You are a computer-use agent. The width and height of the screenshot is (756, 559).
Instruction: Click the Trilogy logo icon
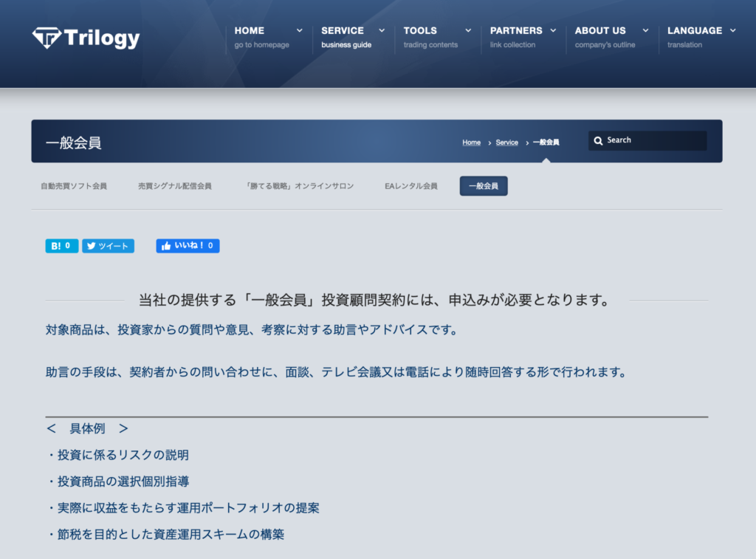point(46,38)
